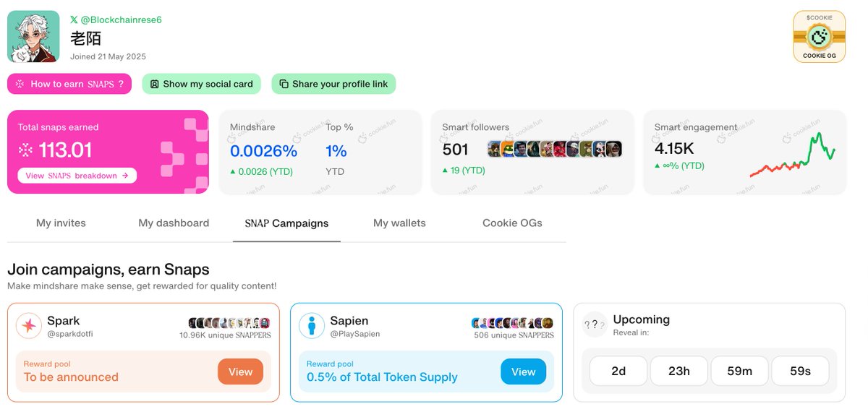
Task: Click the snowflake icon on How to earn Snaps
Action: click(x=20, y=84)
